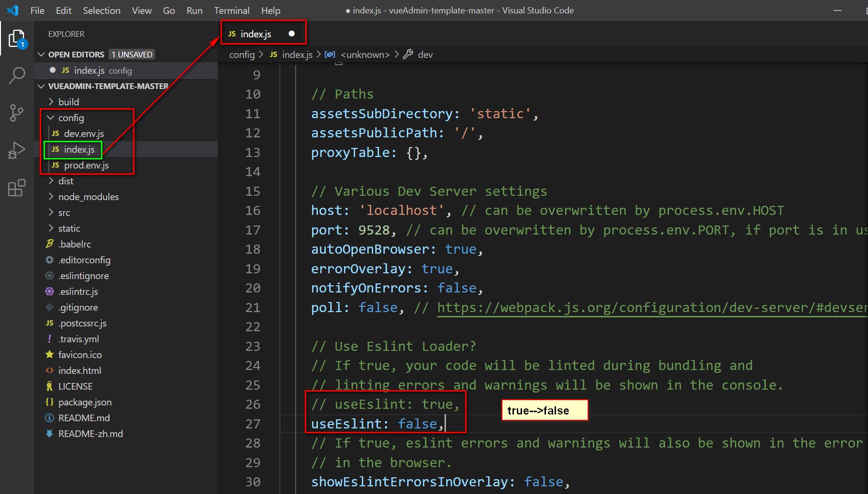
Task: Click the braces icon beside package.json
Action: [49, 402]
